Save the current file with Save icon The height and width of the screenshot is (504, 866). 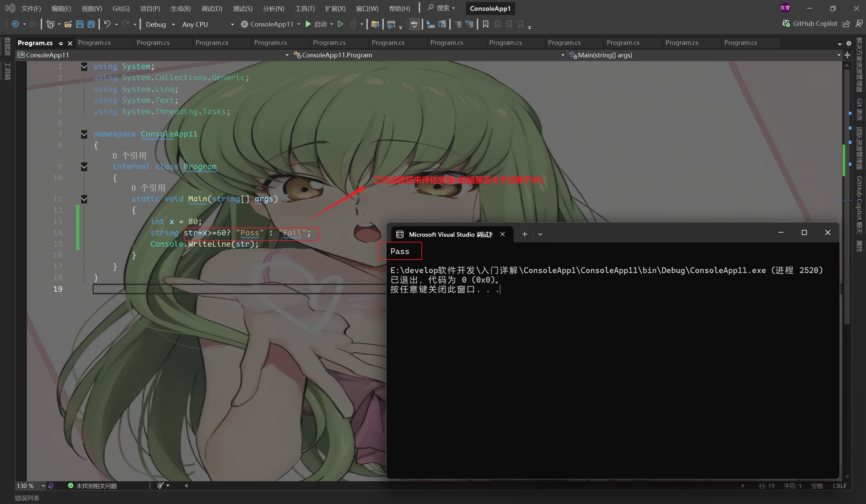(80, 24)
